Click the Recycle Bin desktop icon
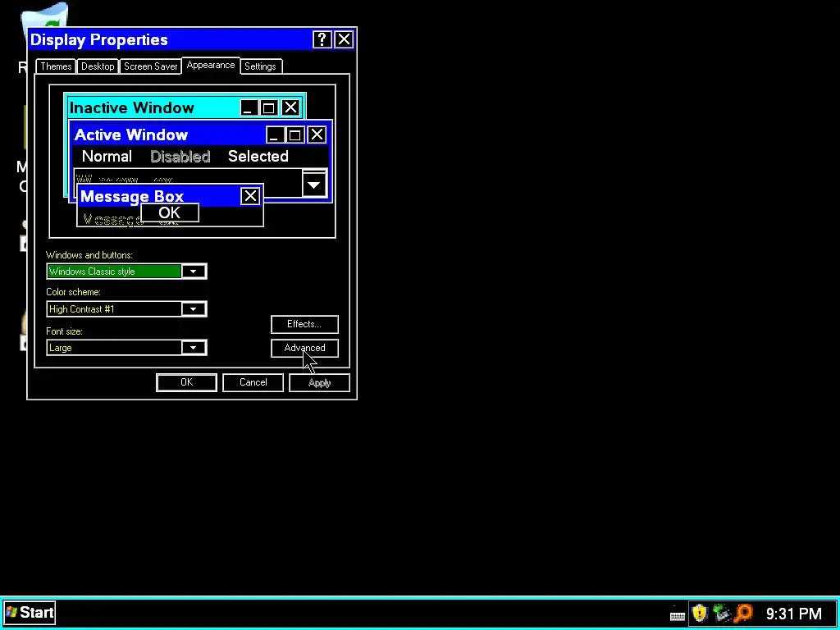This screenshot has width=840, height=630. tap(44, 15)
